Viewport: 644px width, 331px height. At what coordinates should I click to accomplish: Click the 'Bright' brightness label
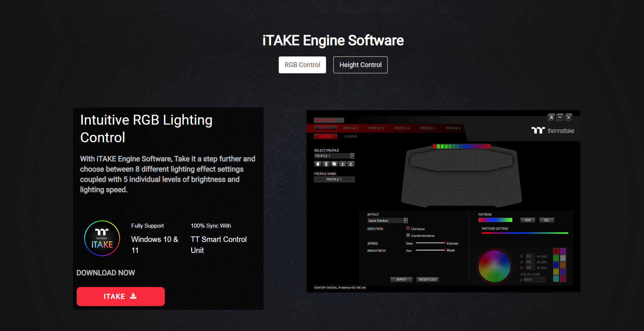coord(451,250)
